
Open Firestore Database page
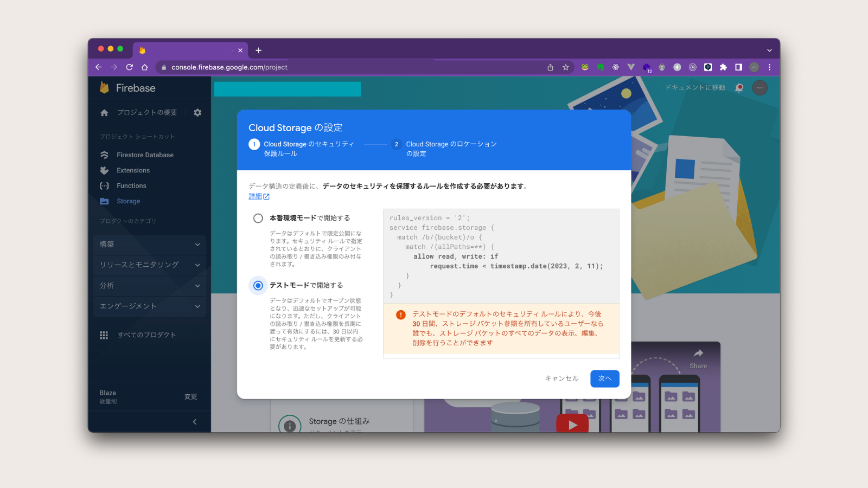[145, 155]
